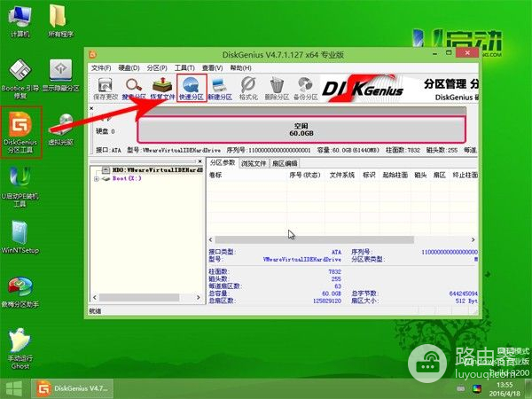Open the 所有程序 folder on desktop

[60, 21]
